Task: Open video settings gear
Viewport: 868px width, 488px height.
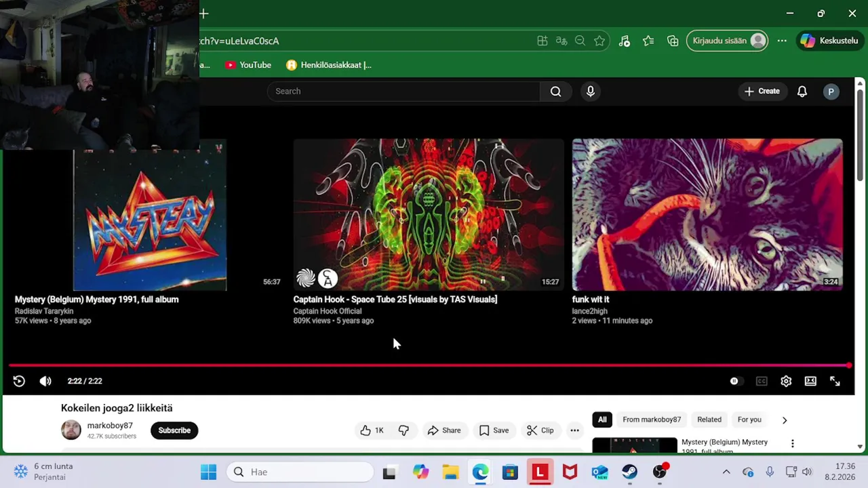Action: click(786, 381)
